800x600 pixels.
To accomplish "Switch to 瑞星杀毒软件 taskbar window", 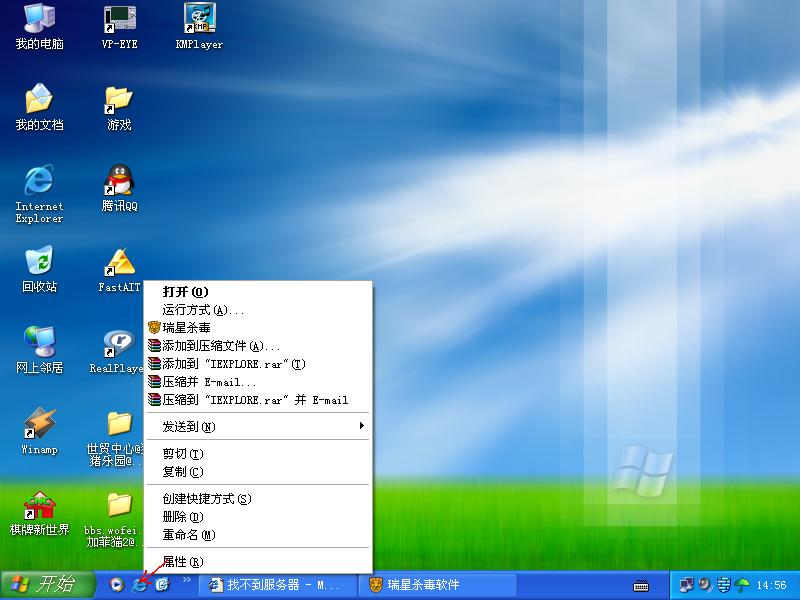I will (438, 585).
